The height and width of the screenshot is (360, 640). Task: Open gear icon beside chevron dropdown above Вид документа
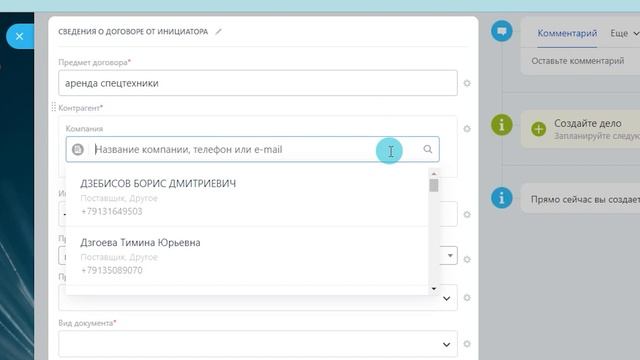(x=467, y=298)
